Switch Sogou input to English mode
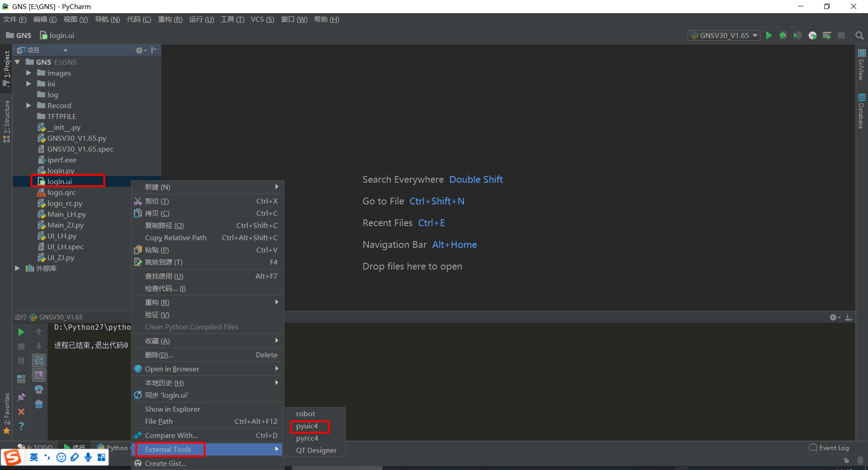Viewport: 868px width, 470px height. click(34, 457)
